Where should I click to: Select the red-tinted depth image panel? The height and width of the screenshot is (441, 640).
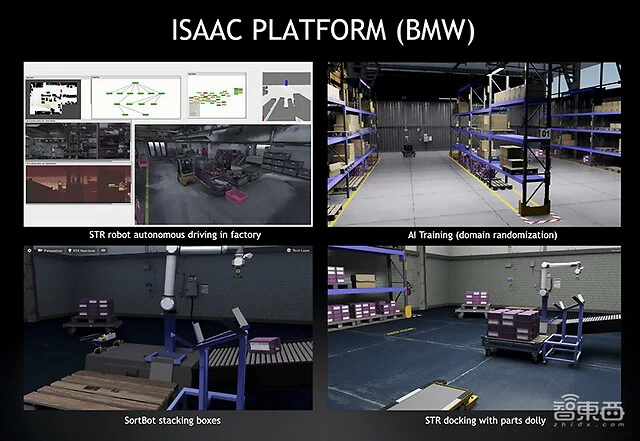pos(76,184)
